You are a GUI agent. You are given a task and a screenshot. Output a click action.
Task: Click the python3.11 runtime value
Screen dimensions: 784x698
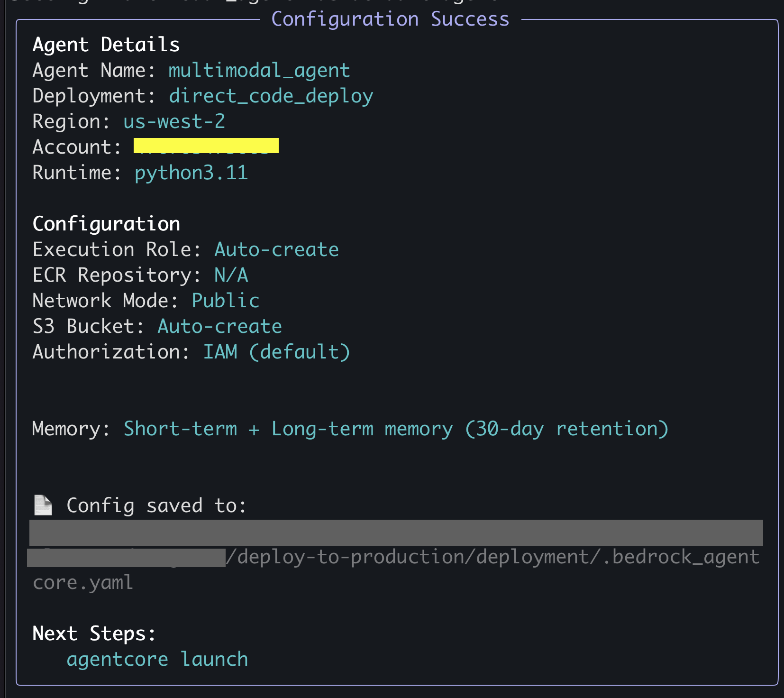click(191, 173)
